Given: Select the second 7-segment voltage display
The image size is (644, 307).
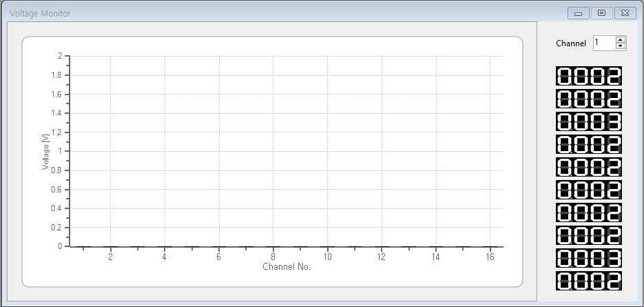Looking at the screenshot, I should (589, 99).
